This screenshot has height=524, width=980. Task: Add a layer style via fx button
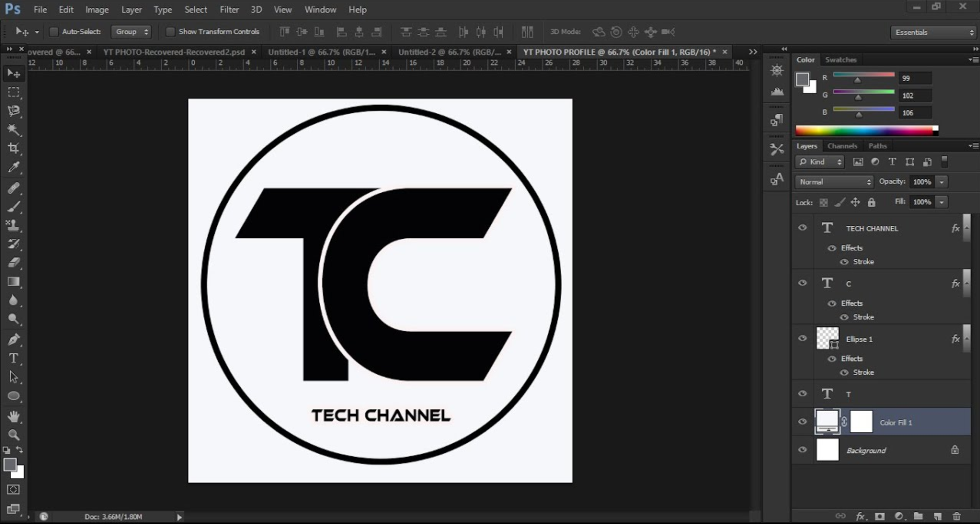coord(861,516)
